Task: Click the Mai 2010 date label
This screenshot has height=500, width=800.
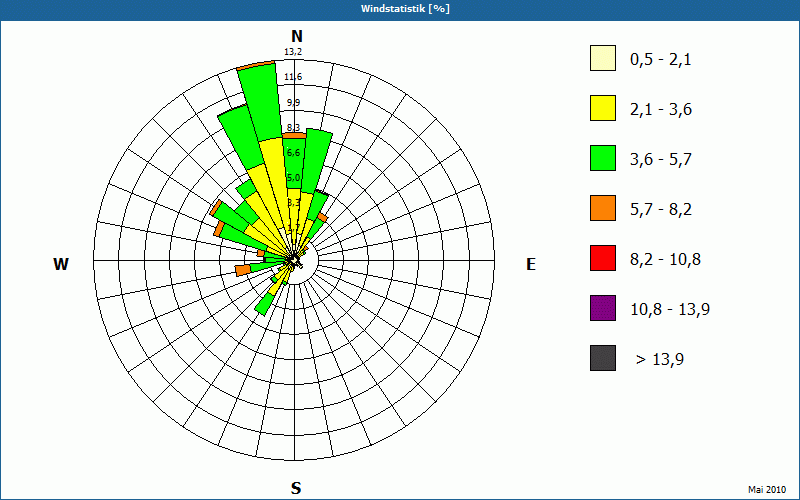Action: 767,489
